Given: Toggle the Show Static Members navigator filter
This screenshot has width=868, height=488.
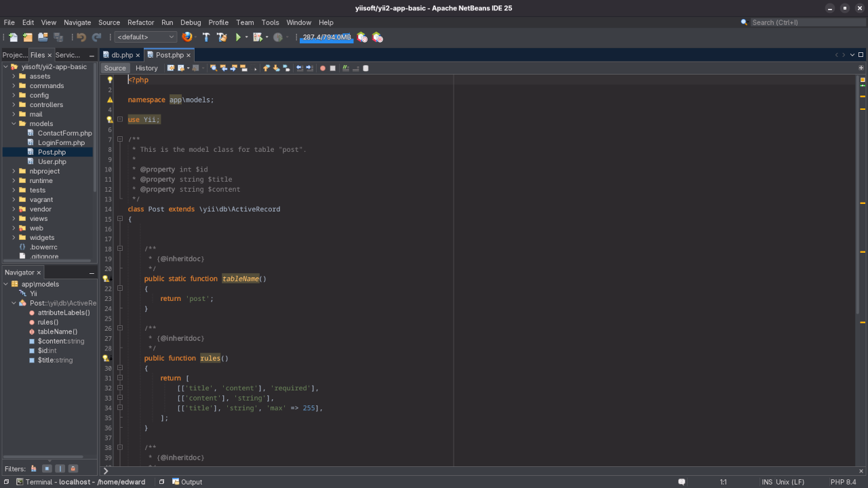Looking at the screenshot, I should pos(60,468).
